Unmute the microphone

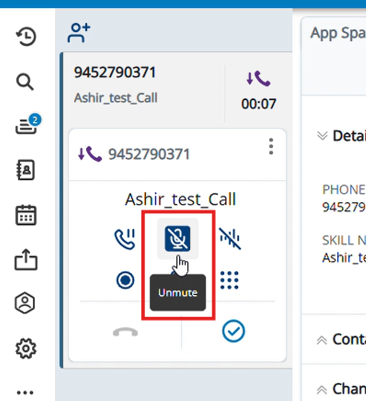[x=178, y=238]
